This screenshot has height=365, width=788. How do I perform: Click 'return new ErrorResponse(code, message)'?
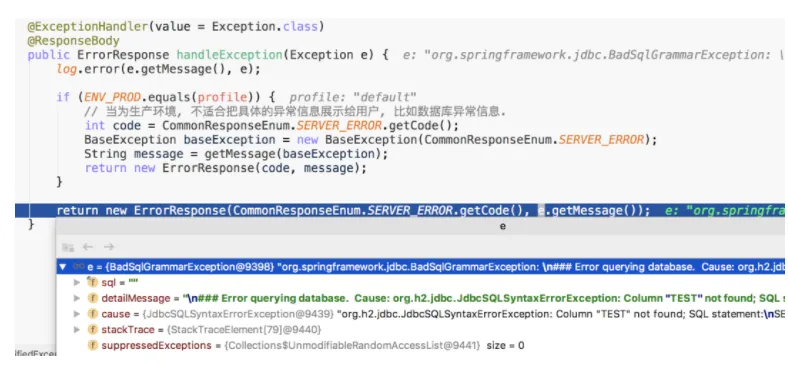226,167
